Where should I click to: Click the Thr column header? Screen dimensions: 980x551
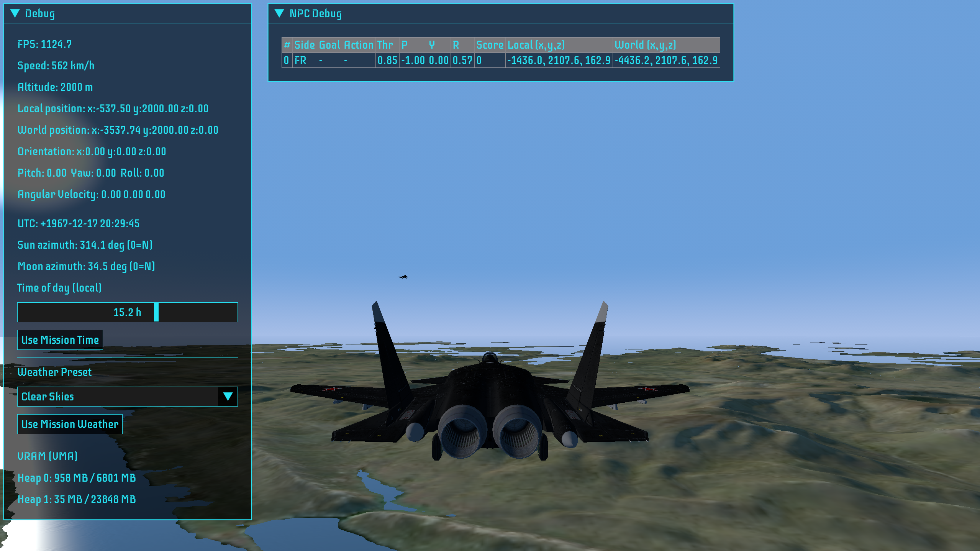tap(385, 45)
